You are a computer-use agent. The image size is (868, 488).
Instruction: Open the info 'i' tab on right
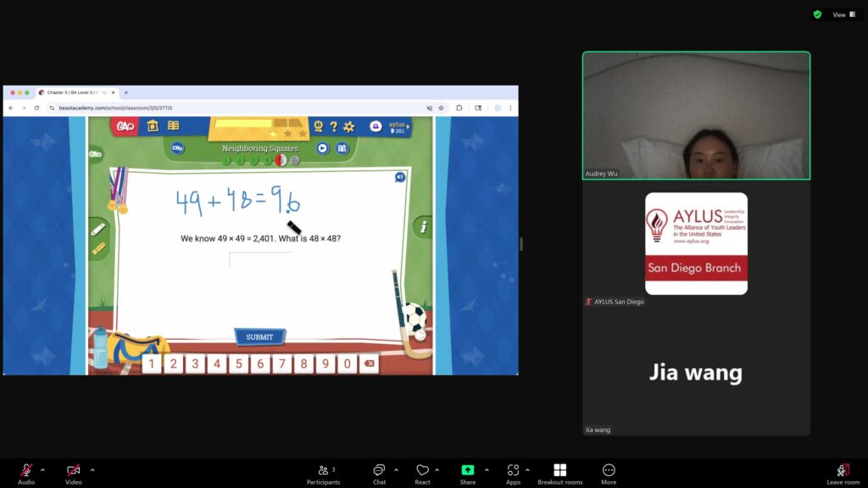tap(423, 227)
